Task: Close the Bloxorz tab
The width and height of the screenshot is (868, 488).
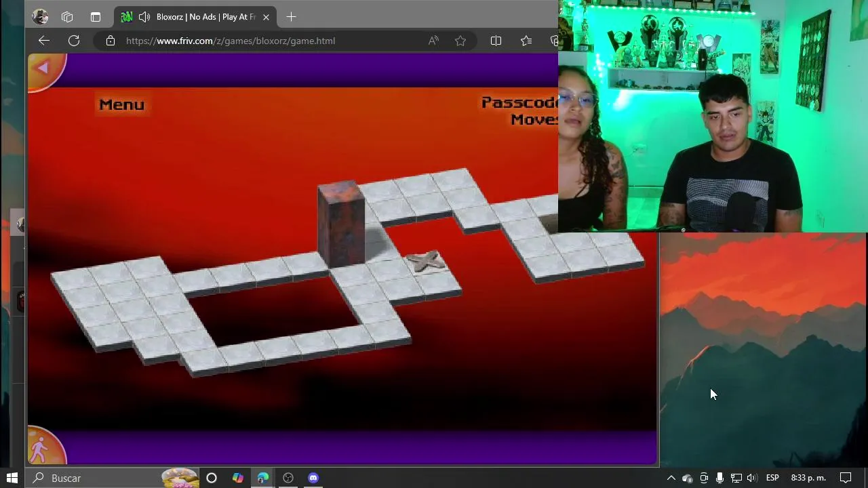Action: pos(266,17)
